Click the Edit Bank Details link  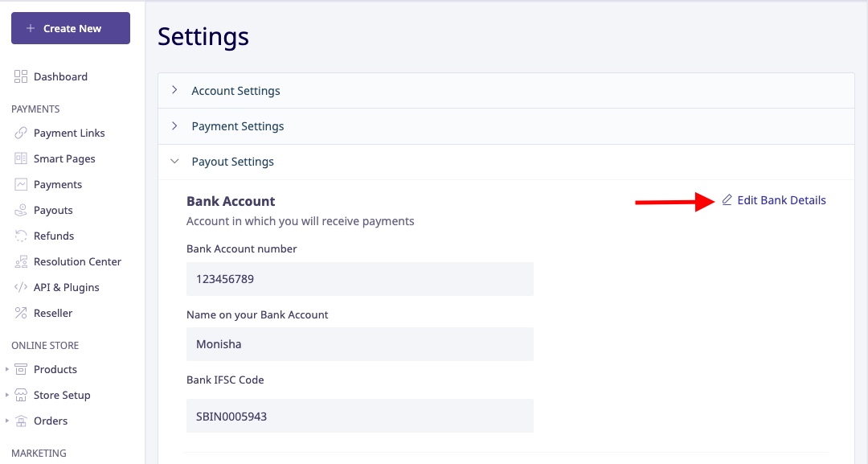click(x=774, y=200)
